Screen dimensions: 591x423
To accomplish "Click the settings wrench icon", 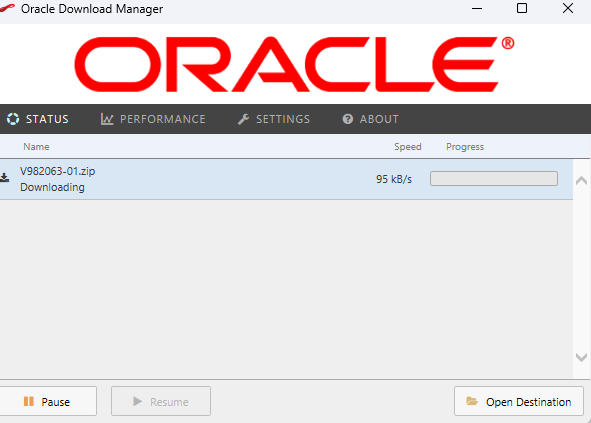I will 243,119.
